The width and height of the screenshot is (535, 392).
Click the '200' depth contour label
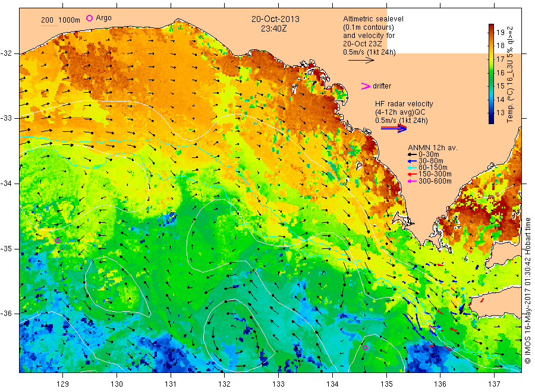click(x=47, y=20)
